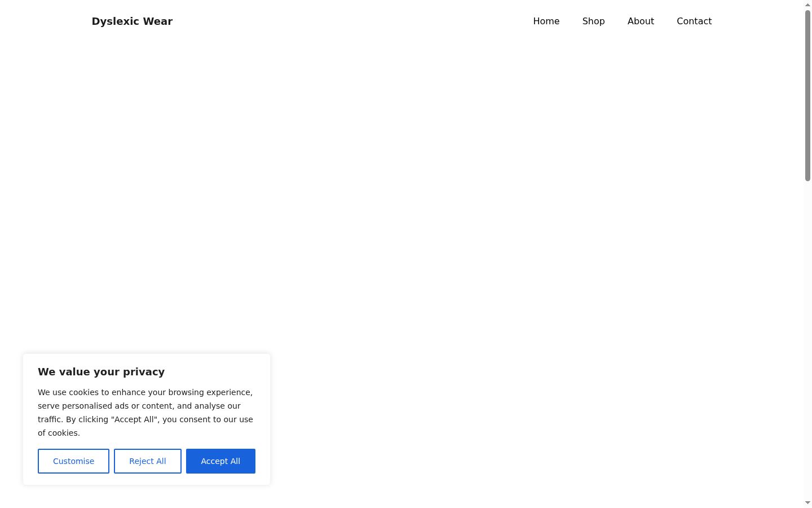812x508 pixels.
Task: Reject all cookies
Action: point(148,461)
